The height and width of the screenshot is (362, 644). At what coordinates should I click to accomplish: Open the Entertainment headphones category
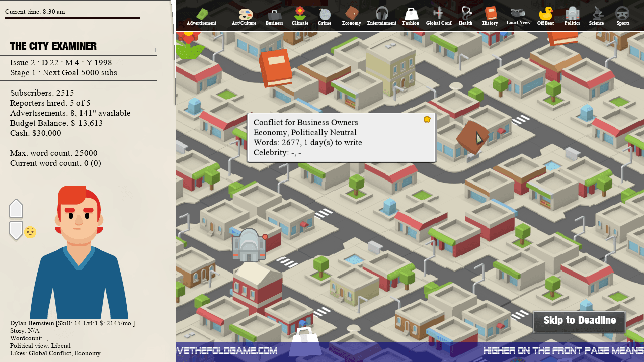coord(382,16)
